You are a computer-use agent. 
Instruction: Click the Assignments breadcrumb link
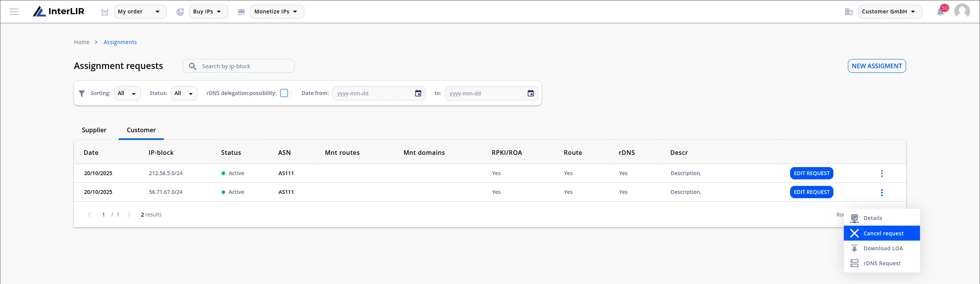tap(120, 42)
